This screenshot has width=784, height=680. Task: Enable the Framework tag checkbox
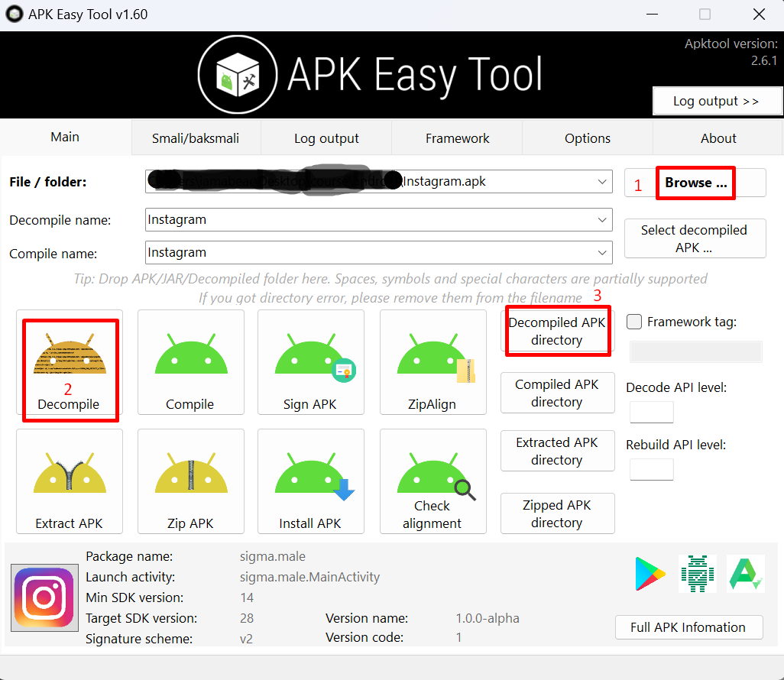634,322
